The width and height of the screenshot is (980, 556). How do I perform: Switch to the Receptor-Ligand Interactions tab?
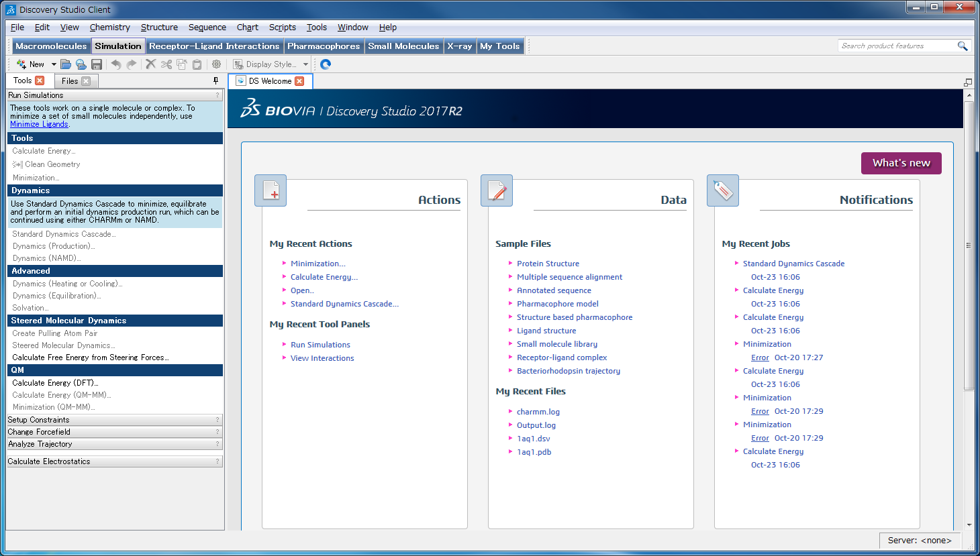(x=213, y=46)
